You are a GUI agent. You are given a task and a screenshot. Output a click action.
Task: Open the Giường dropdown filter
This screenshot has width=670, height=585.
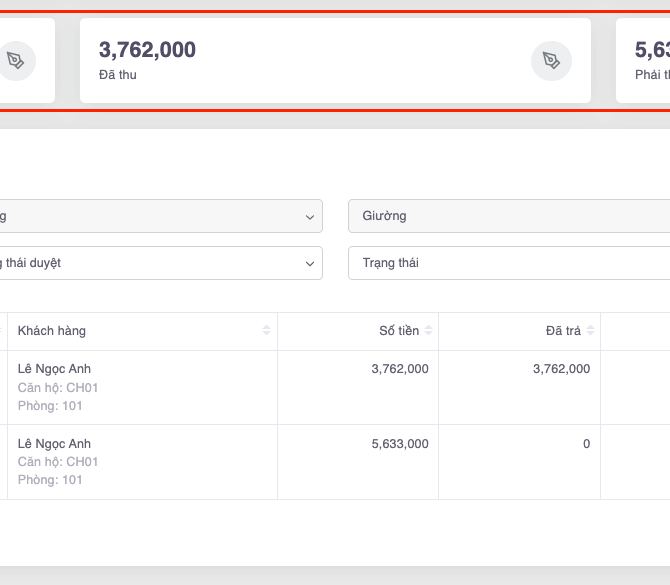510,216
